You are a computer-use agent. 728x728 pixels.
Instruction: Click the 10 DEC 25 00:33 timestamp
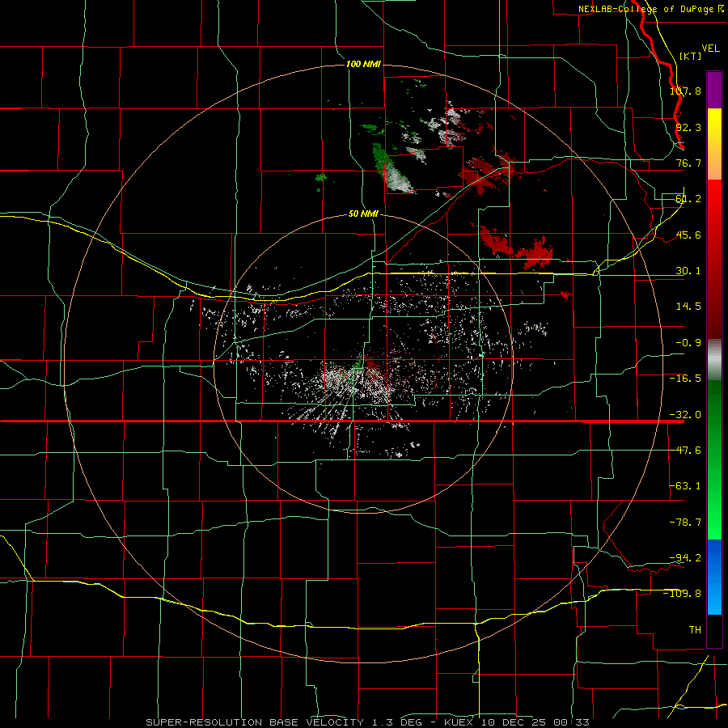point(535,722)
